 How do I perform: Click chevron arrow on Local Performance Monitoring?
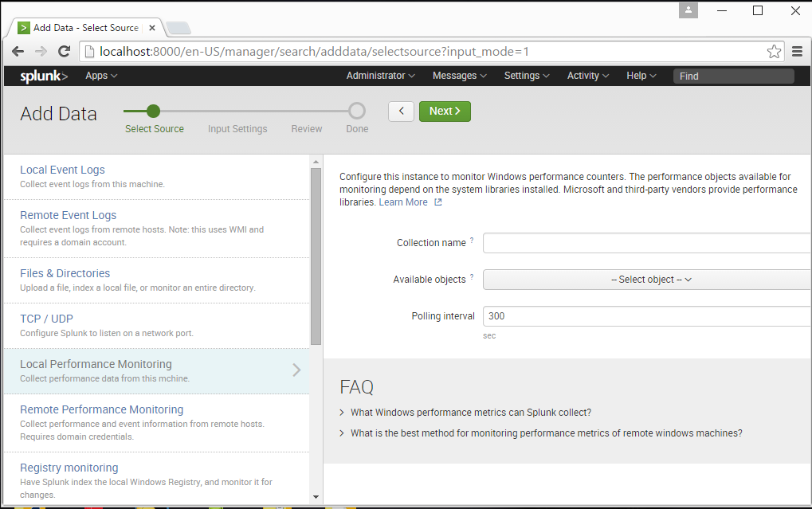pos(296,370)
